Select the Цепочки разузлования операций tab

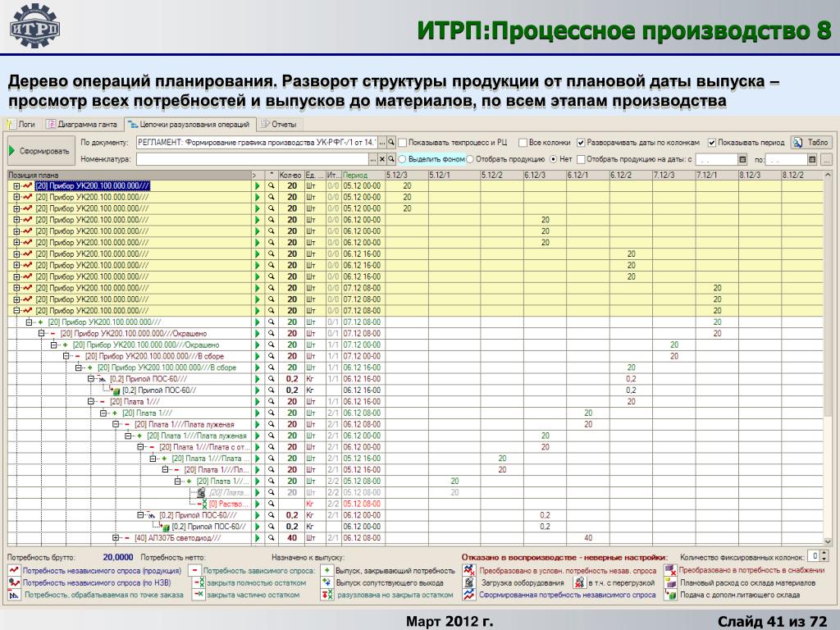pos(190,125)
